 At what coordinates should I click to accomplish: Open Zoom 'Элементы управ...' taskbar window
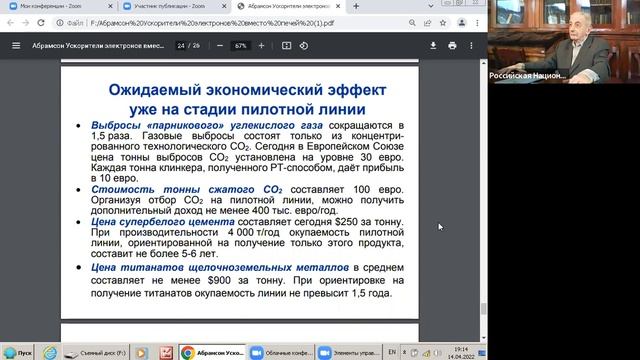click(x=349, y=353)
